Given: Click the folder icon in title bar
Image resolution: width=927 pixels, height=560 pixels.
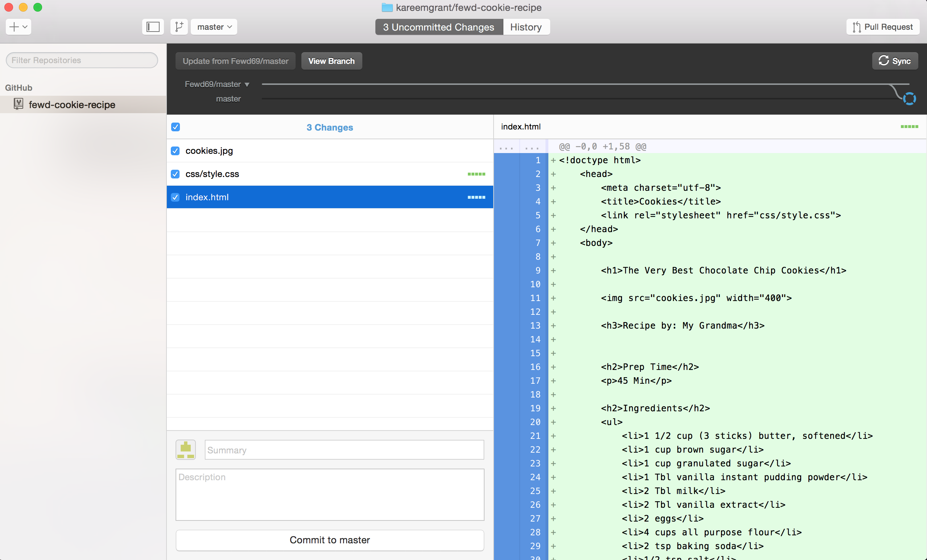Looking at the screenshot, I should pyautogui.click(x=387, y=8).
